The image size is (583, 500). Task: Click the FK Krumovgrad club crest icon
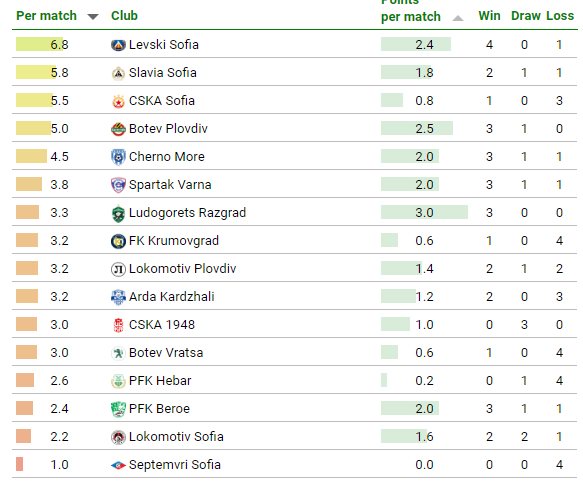118,241
